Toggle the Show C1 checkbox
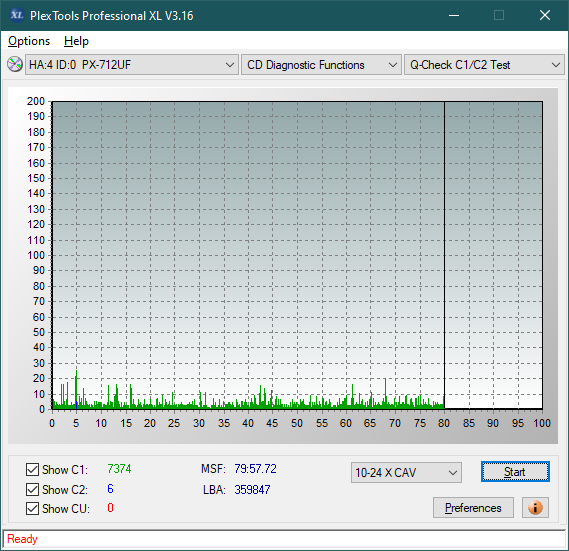569x551 pixels. coord(32,469)
